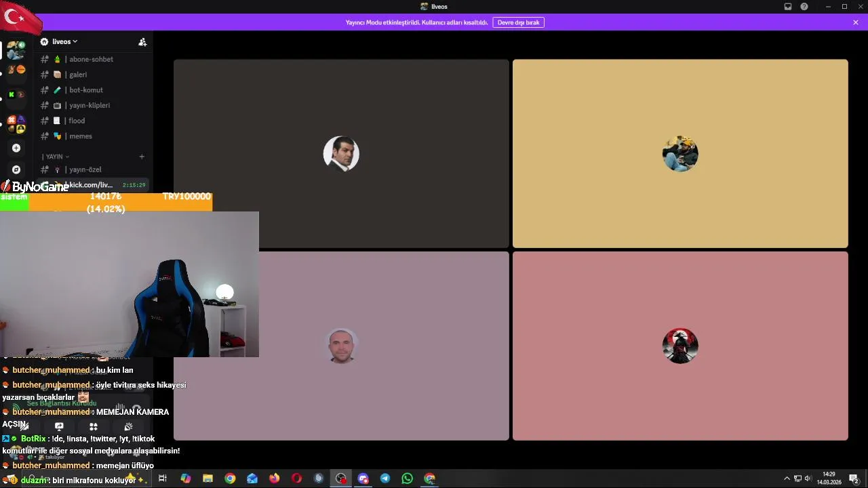Open the Windows notification center
The image size is (868, 488).
pyautogui.click(x=854, y=479)
